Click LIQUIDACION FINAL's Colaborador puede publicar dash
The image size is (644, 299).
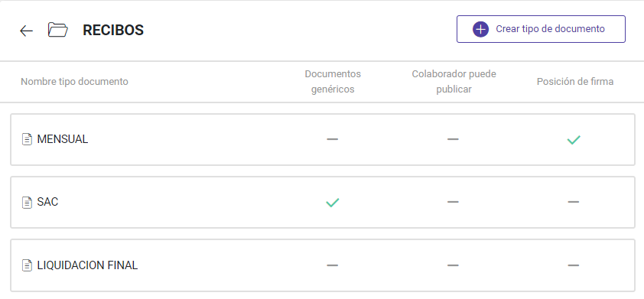point(453,265)
